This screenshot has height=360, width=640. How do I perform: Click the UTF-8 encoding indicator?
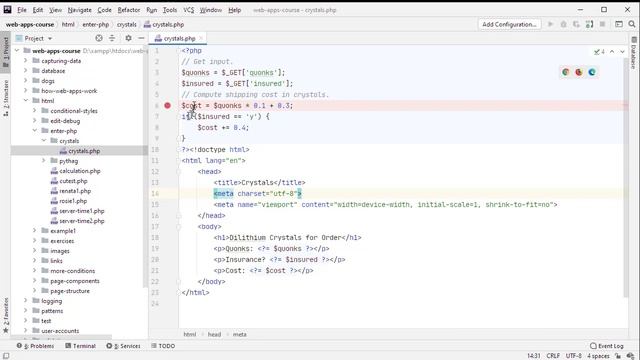point(573,356)
